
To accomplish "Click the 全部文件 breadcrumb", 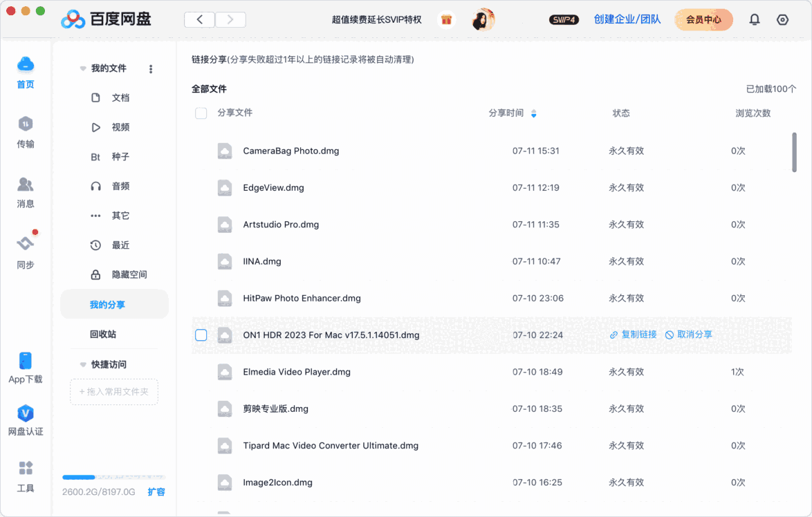I will [209, 89].
